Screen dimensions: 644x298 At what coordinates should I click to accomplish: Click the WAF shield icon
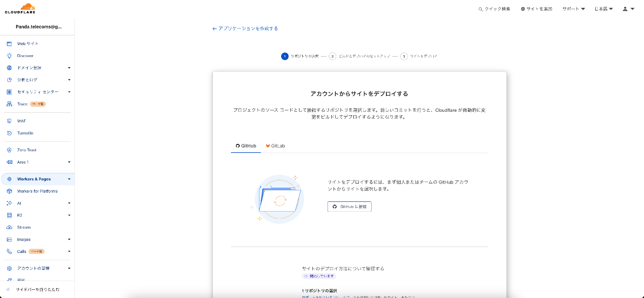point(9,121)
